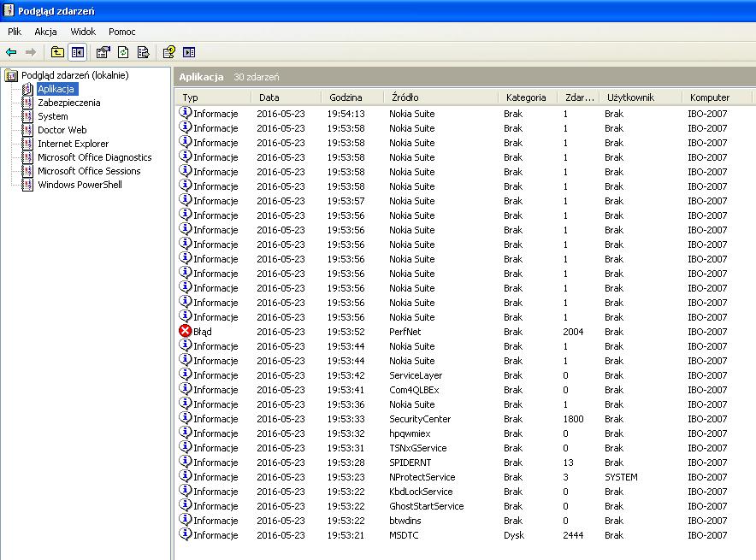Click event ID 2444 cell
The width and height of the screenshot is (756, 560).
[573, 535]
